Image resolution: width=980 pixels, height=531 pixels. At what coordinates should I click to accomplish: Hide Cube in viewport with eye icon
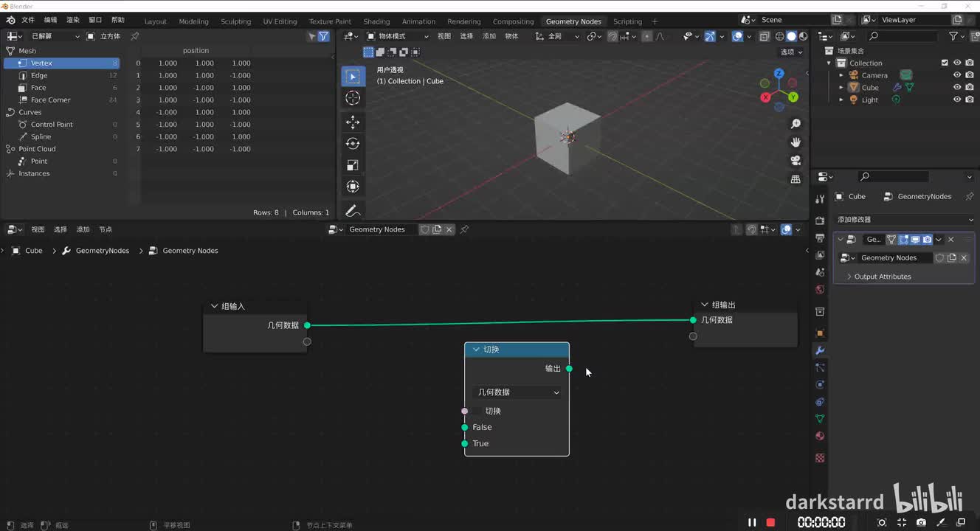957,88
